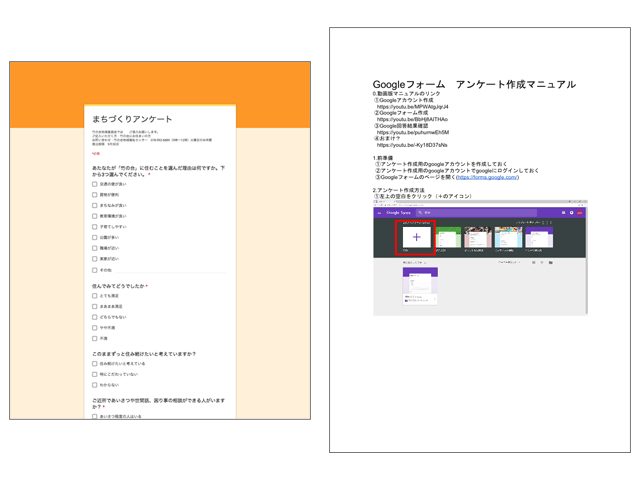Screen dimensions: 640x480
Task: Select the green template thumbnail
Action: (448, 237)
